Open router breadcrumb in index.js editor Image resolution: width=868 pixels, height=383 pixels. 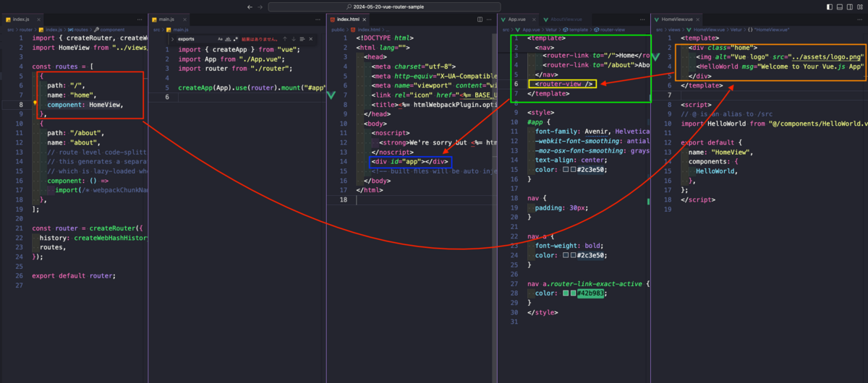pos(27,30)
